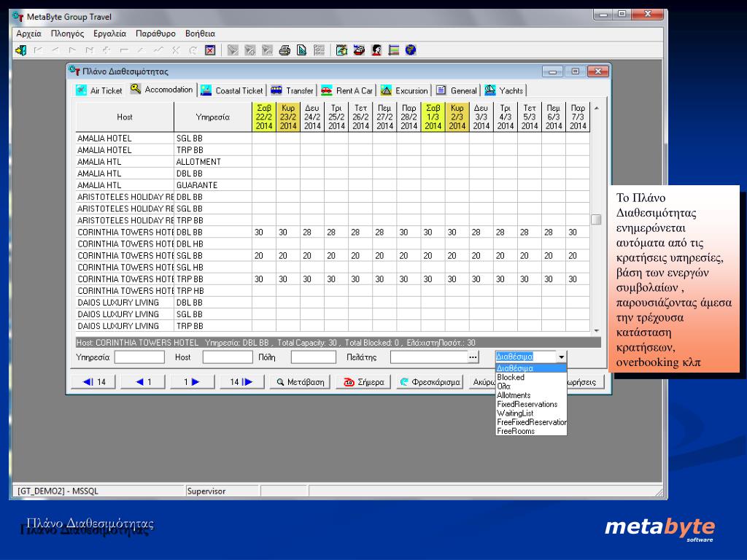747x560 pixels.
Task: Focus the Host filter input field
Action: 228,357
